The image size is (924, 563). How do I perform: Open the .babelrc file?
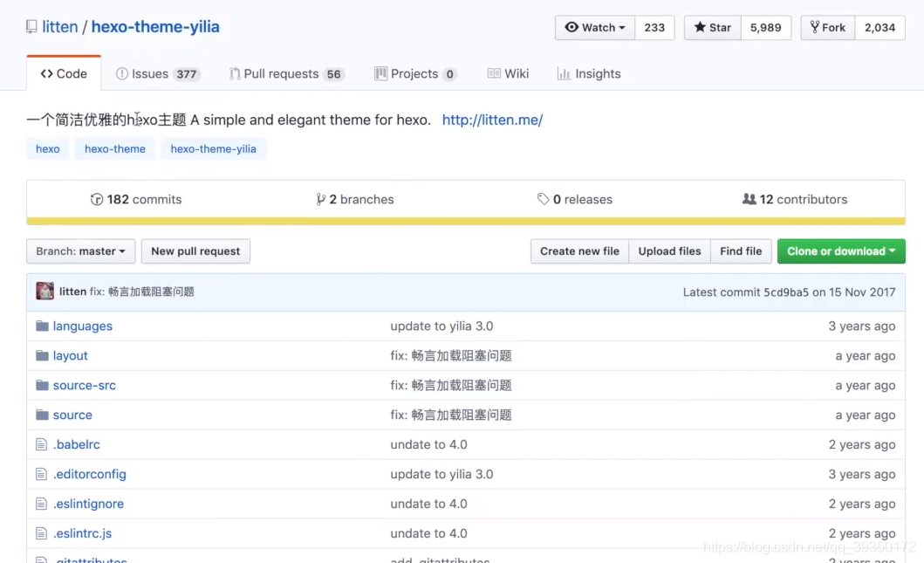pyautogui.click(x=77, y=444)
